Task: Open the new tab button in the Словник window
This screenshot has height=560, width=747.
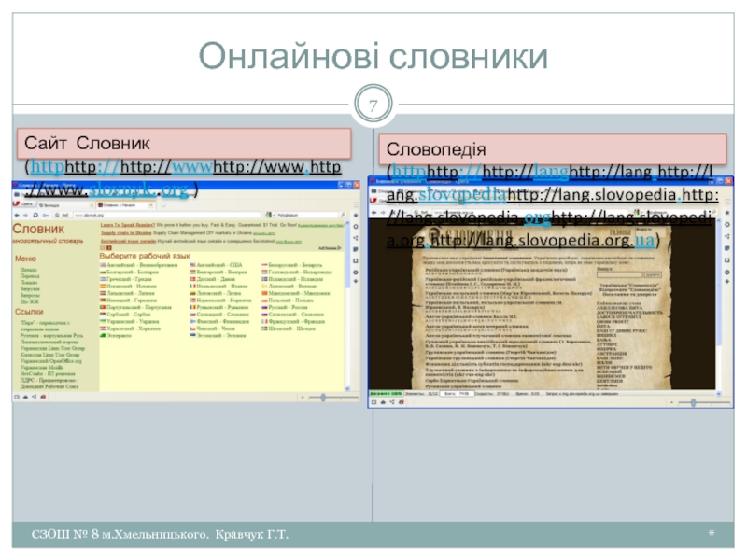Action: [x=162, y=204]
